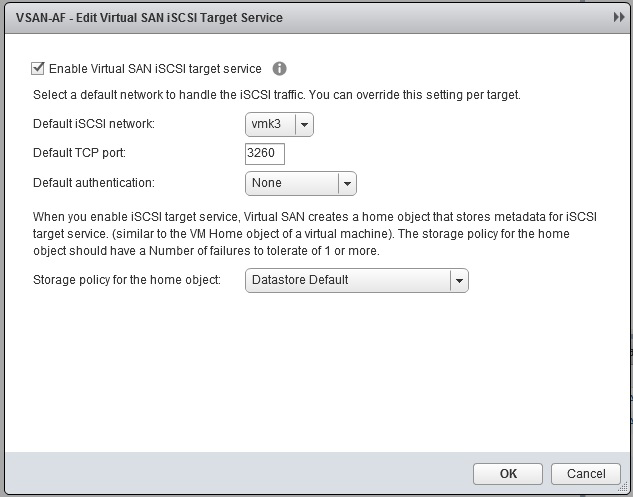Screen dimensions: 633x497
Task: Confirm the settings with the OK button
Action: 508,473
